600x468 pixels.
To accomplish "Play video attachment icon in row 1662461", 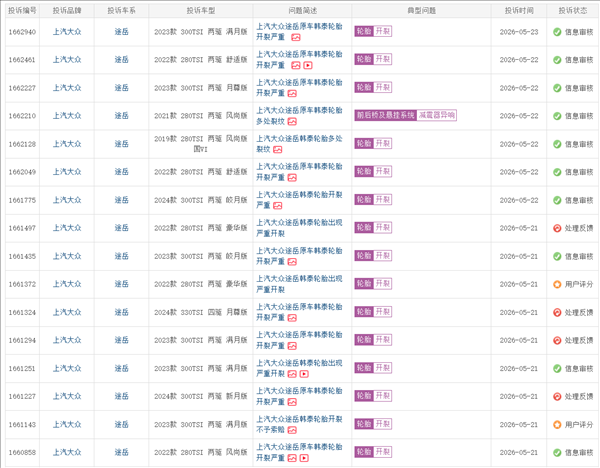I will click(x=308, y=65).
